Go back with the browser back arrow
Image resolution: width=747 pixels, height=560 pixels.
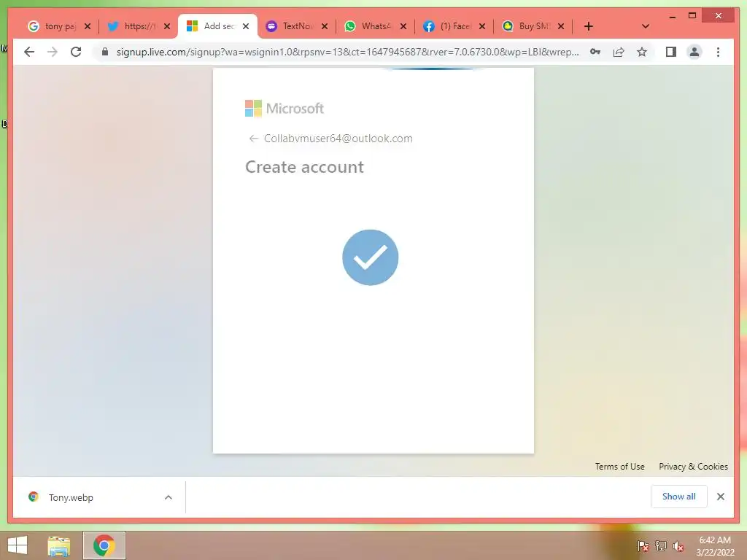[x=29, y=52]
